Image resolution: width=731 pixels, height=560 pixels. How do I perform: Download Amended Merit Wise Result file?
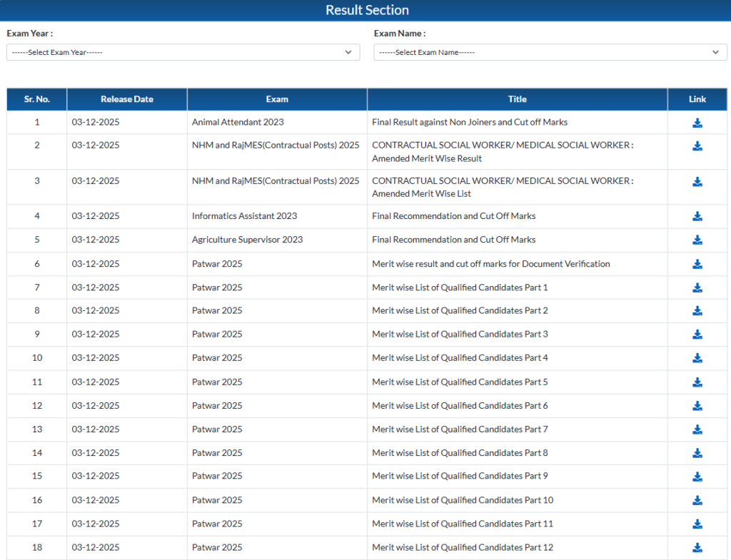point(697,146)
